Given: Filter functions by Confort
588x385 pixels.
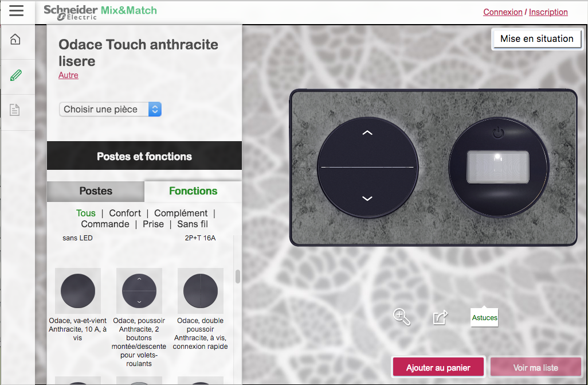Looking at the screenshot, I should pyautogui.click(x=125, y=213).
